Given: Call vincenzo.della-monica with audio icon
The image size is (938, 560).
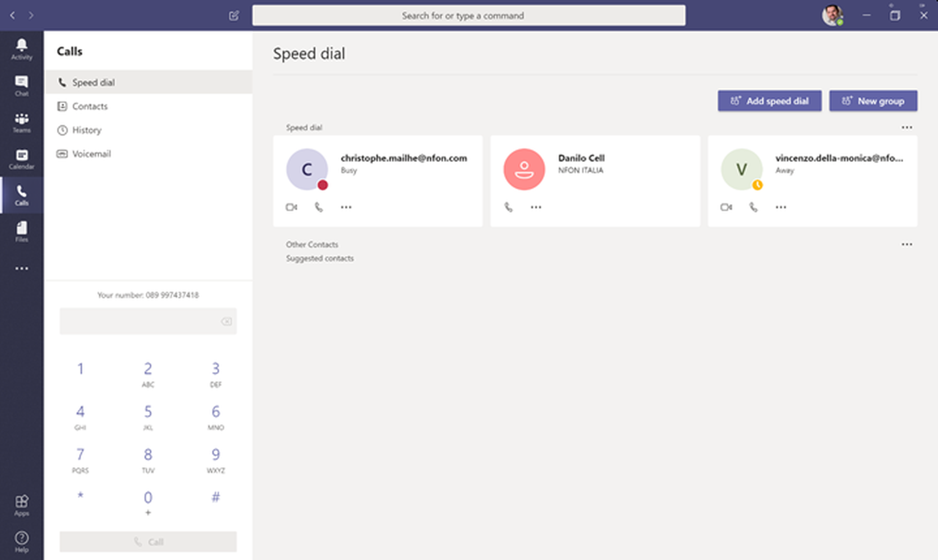Looking at the screenshot, I should pyautogui.click(x=753, y=207).
